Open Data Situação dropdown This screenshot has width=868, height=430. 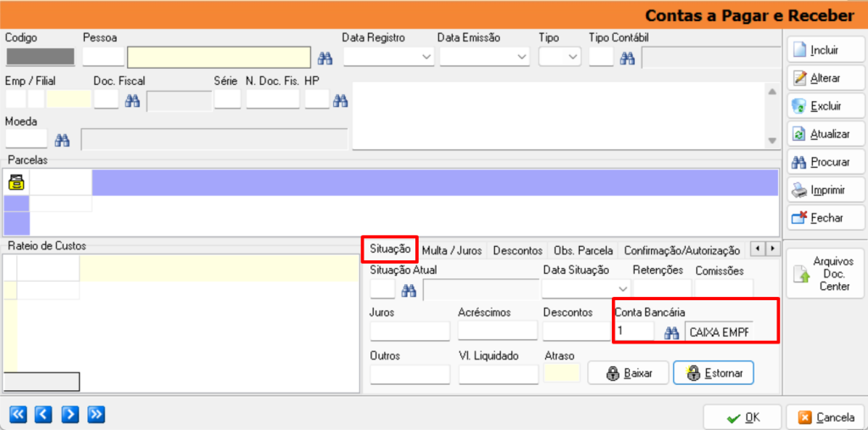pos(623,289)
